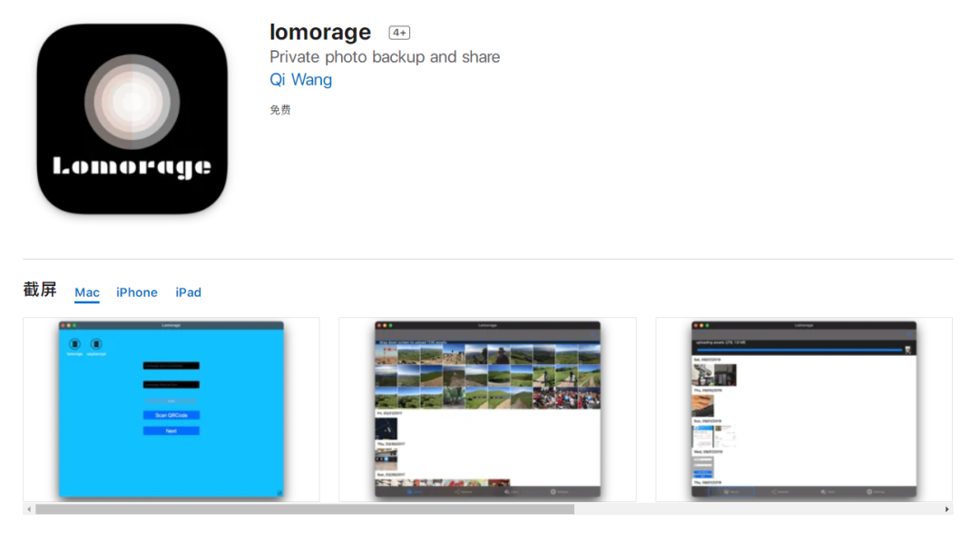The image size is (980, 534).
Task: Select the Mac screenshots tab
Action: (87, 292)
